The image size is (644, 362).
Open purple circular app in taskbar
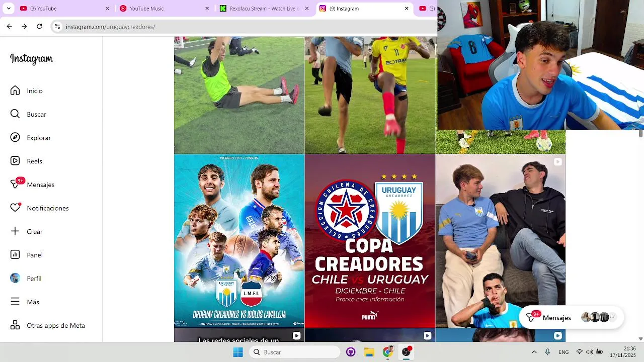click(x=351, y=352)
